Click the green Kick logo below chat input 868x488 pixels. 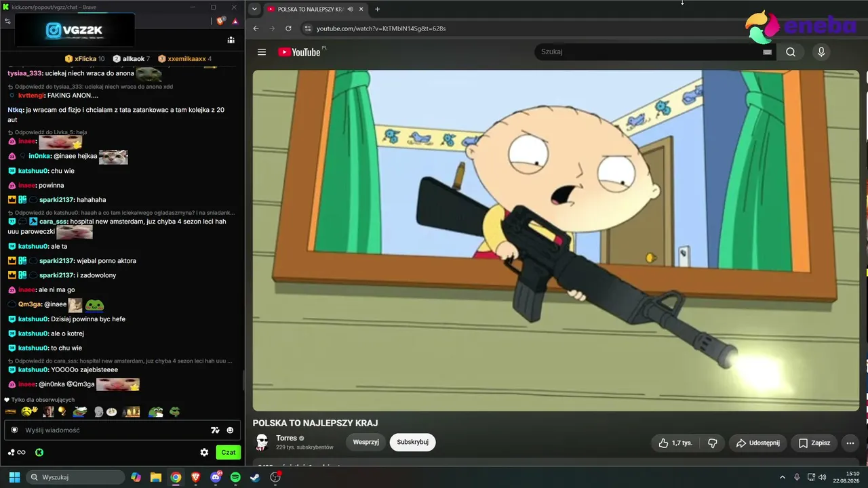click(x=39, y=453)
